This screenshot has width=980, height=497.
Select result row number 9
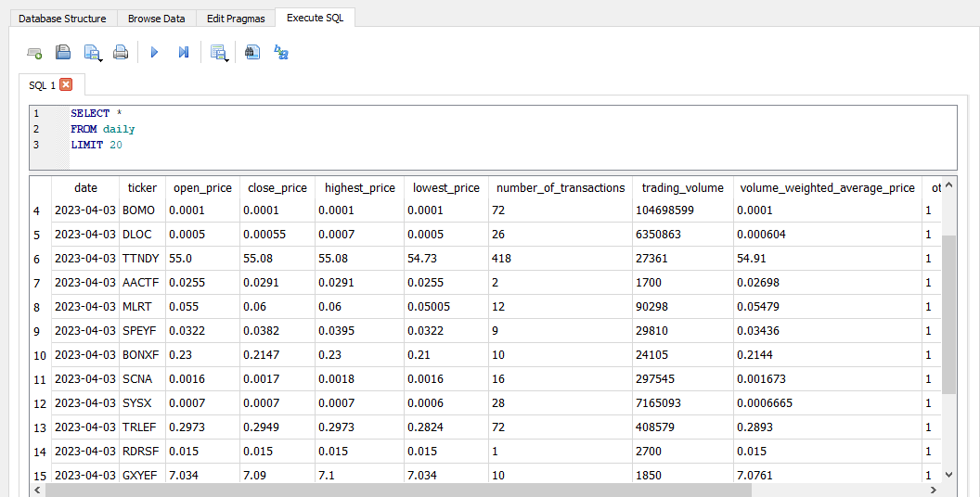[x=40, y=331]
